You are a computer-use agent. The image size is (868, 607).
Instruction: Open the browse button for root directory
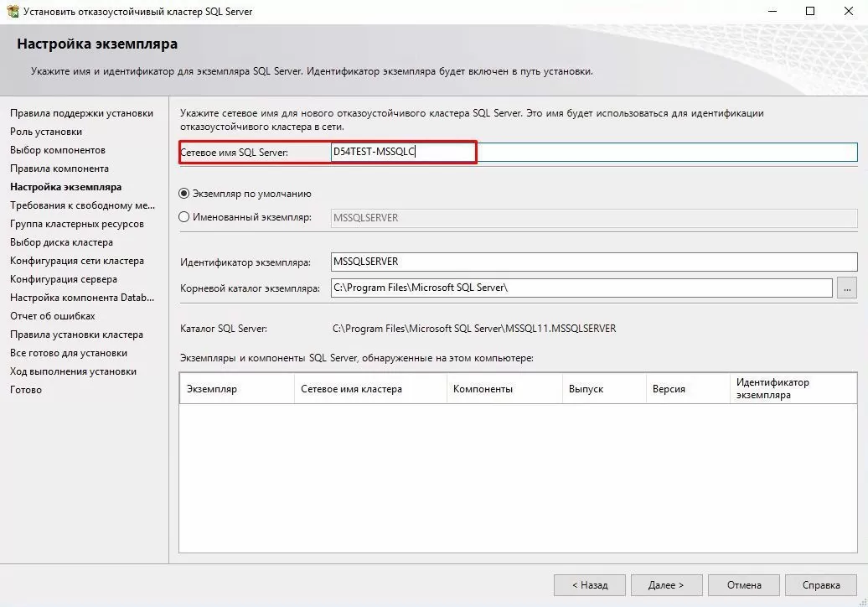point(847,288)
